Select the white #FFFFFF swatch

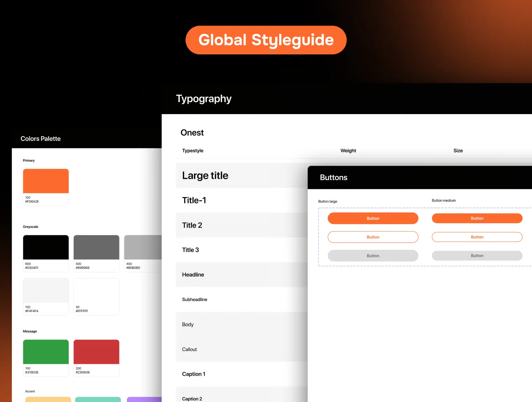tap(96, 297)
